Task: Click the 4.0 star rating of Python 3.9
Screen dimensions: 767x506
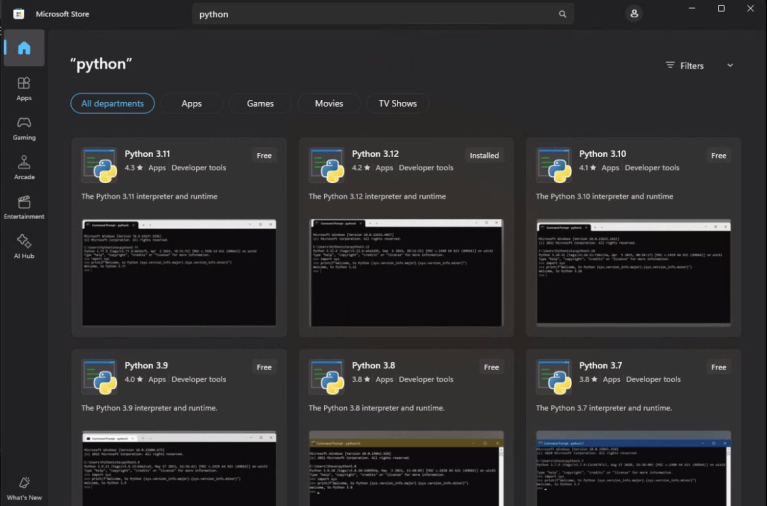Action: tap(134, 379)
